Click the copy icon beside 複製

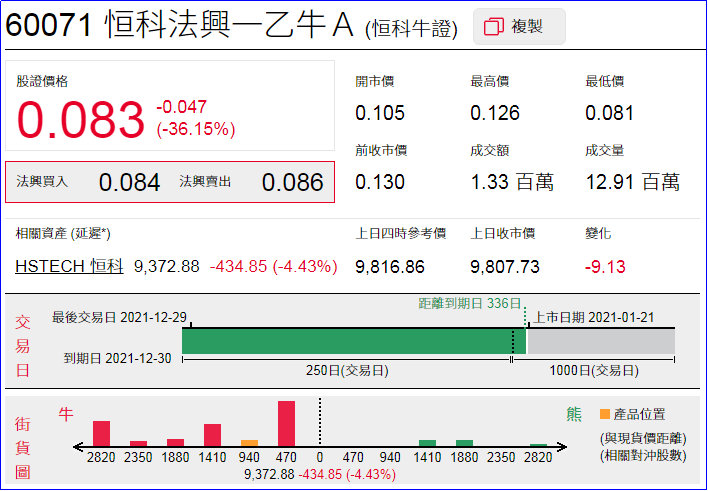(494, 27)
